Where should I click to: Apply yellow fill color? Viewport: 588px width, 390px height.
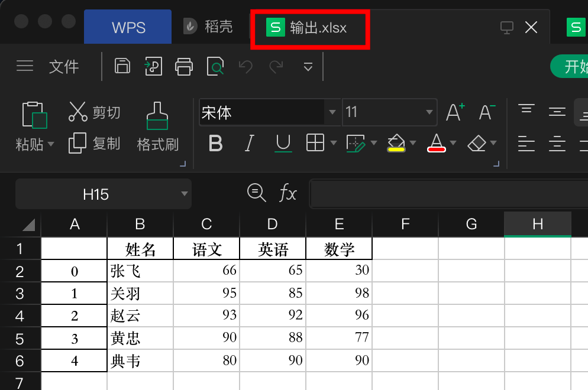396,143
